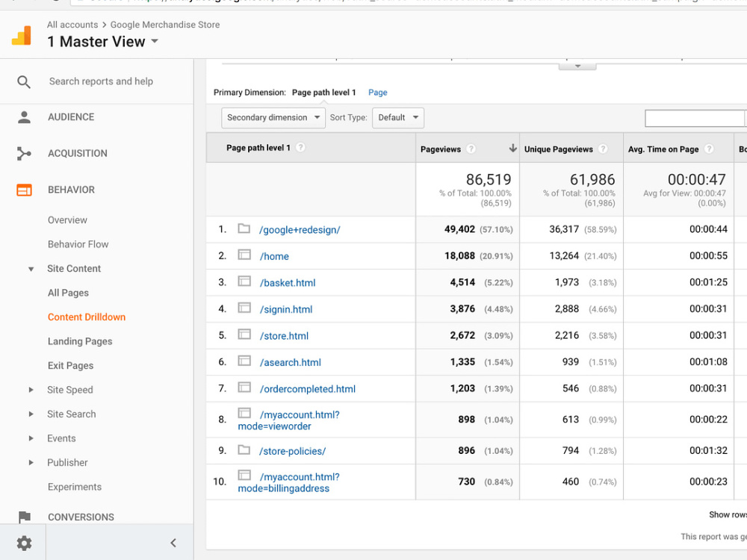
Task: Sort by Unique Pageviews column header
Action: coord(559,149)
